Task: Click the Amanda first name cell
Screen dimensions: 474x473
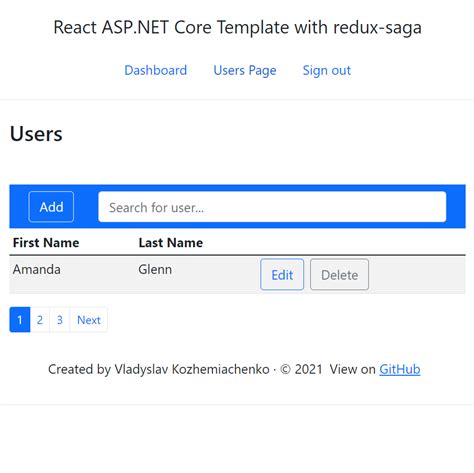Action: pyautogui.click(x=37, y=269)
